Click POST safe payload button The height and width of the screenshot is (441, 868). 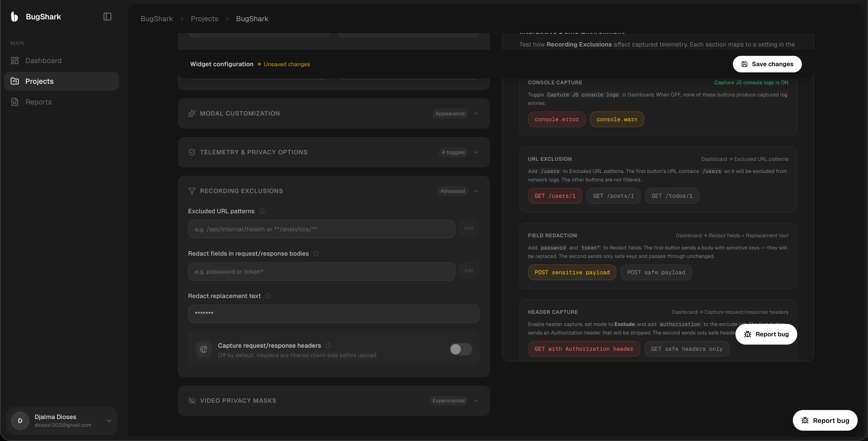coord(656,272)
